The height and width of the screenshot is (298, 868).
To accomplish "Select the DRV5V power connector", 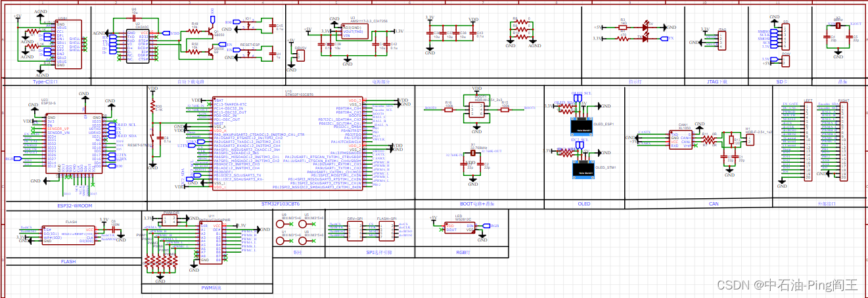I will tap(300, 56).
